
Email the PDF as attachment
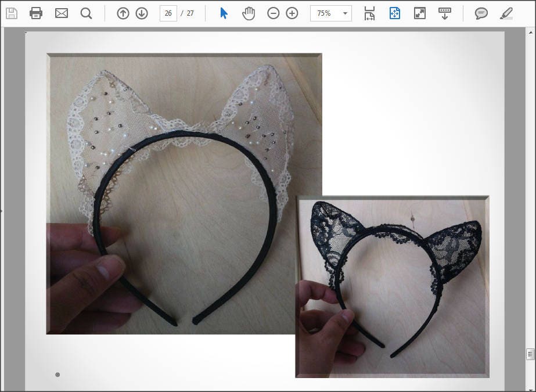point(60,13)
